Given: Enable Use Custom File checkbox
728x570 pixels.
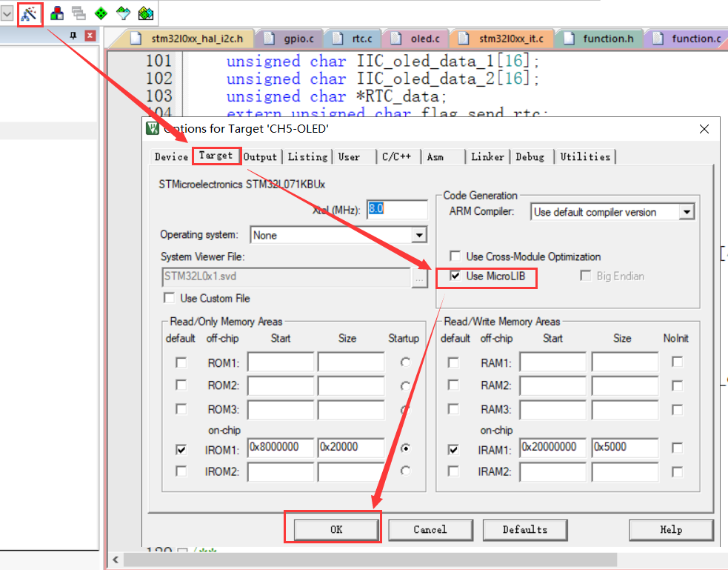Looking at the screenshot, I should (169, 298).
